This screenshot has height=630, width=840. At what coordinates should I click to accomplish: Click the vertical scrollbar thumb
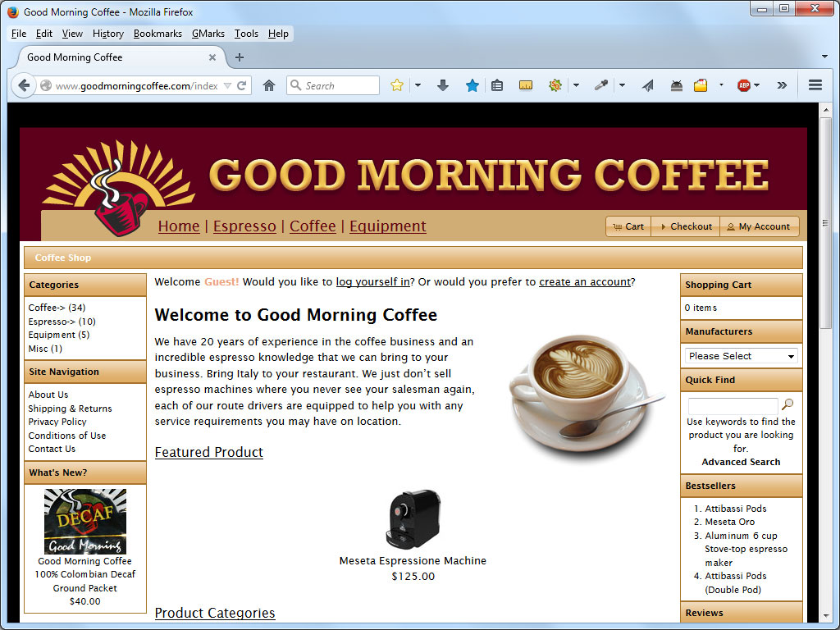tap(825, 221)
